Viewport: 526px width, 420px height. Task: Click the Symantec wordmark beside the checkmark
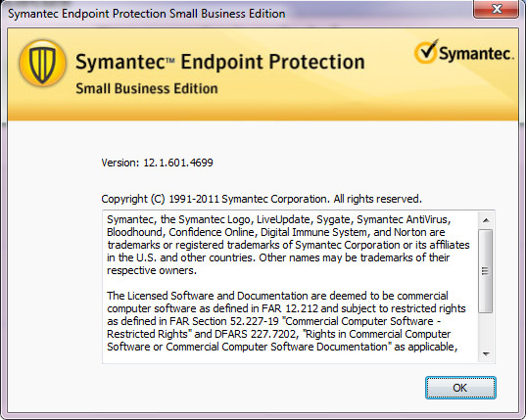476,54
